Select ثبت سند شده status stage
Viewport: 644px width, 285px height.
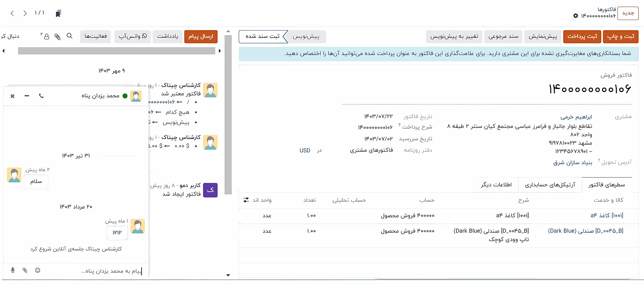[x=263, y=37]
